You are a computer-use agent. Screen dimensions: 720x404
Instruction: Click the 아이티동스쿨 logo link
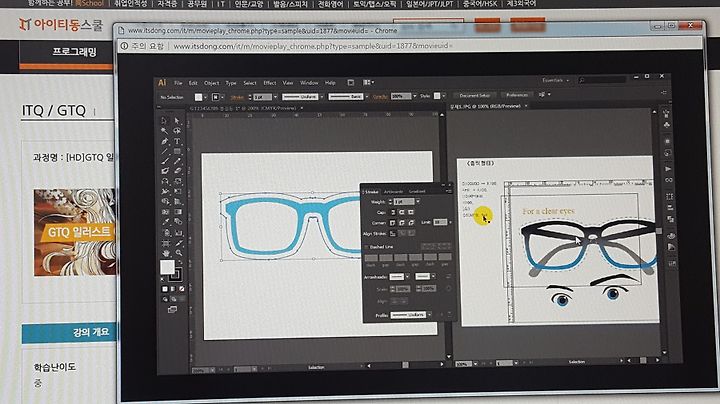pos(60,24)
